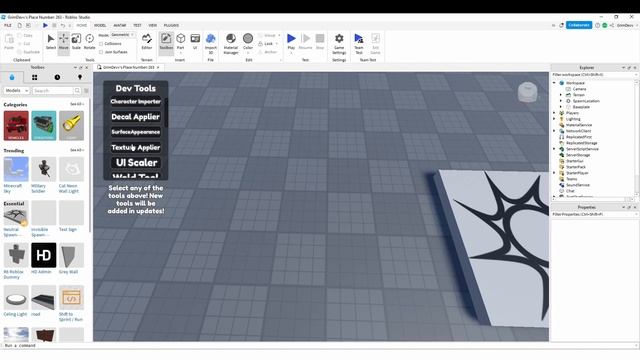Choose the Scale tool
The image size is (640, 360).
point(76,42)
